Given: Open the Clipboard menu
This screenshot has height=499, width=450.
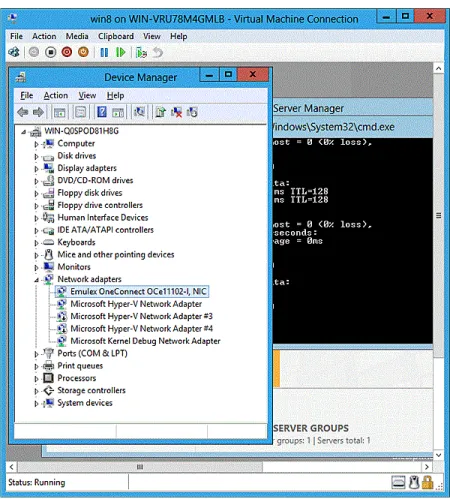Looking at the screenshot, I should tap(116, 36).
